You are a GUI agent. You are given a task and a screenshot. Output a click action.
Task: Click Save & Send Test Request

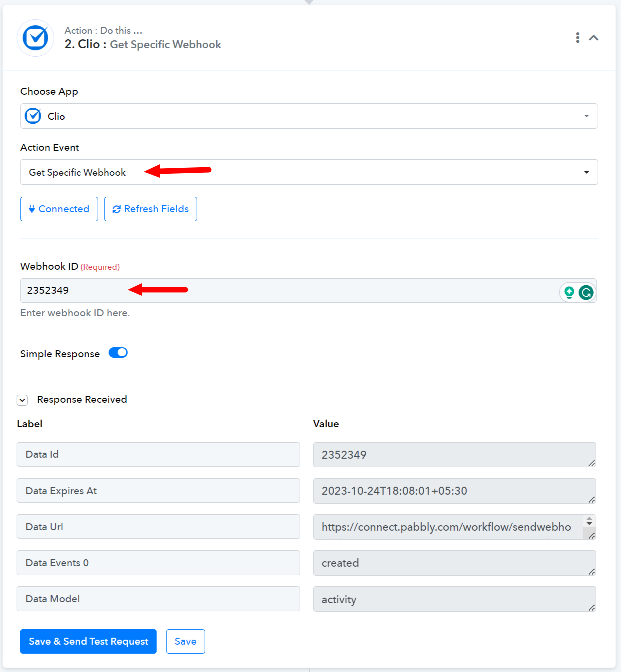tap(88, 641)
